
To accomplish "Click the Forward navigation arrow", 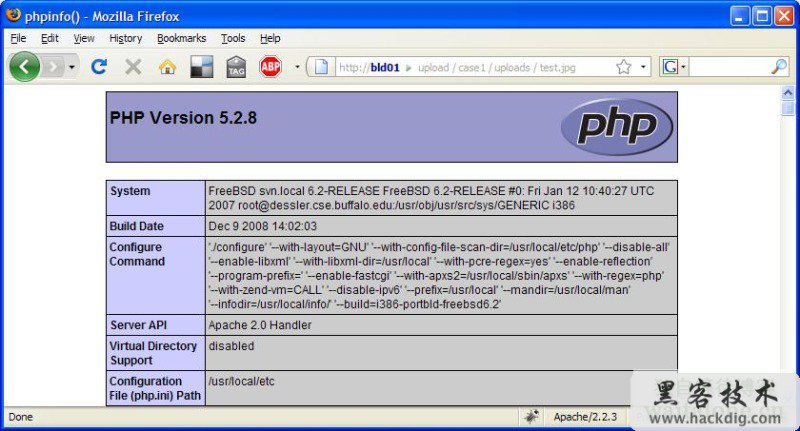I will point(52,67).
